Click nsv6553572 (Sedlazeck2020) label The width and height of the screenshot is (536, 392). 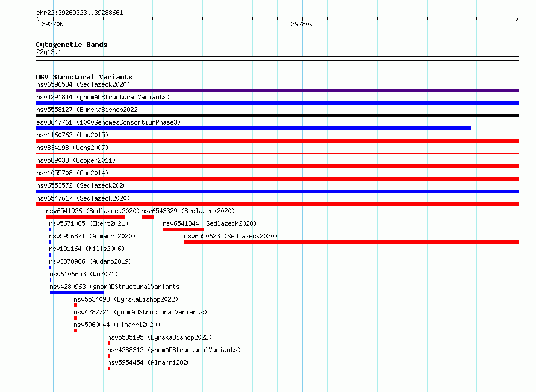[x=83, y=185]
